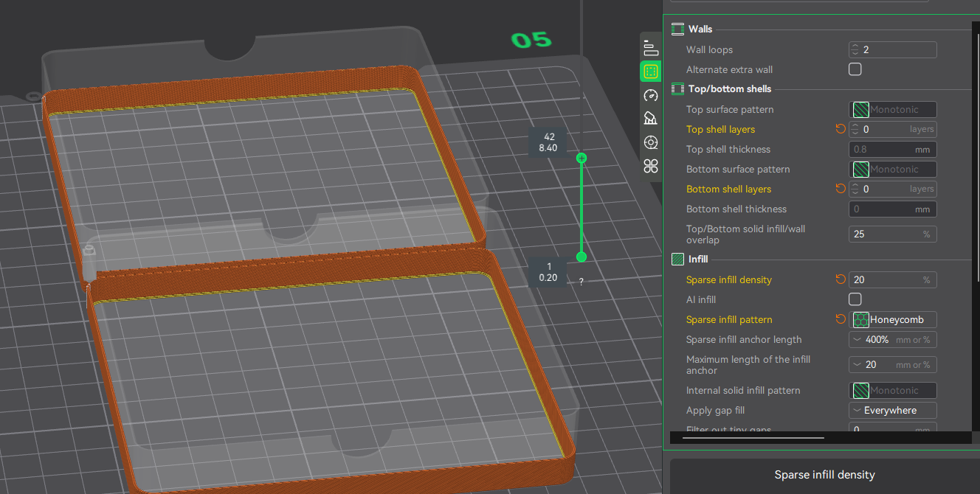The width and height of the screenshot is (980, 494).
Task: Expand the Apply gap fill dropdown
Action: (x=893, y=410)
